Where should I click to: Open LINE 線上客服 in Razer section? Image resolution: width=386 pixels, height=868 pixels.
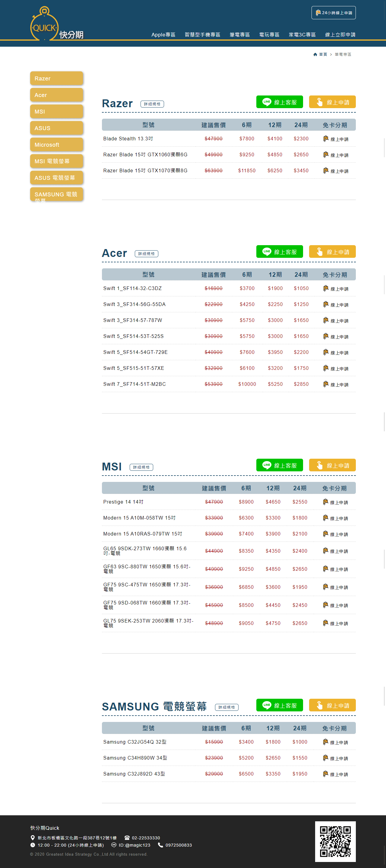pos(279,102)
